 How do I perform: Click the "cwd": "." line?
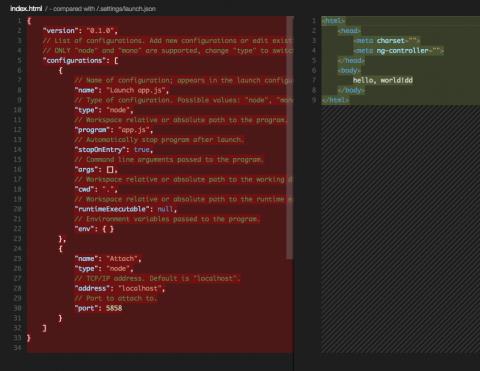coord(96,189)
